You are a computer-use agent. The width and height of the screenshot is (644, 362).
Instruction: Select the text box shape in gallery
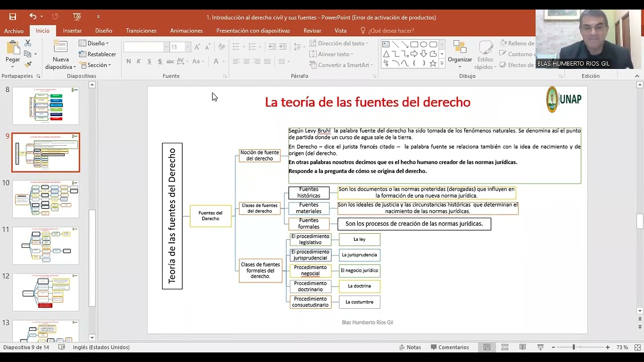click(x=386, y=44)
